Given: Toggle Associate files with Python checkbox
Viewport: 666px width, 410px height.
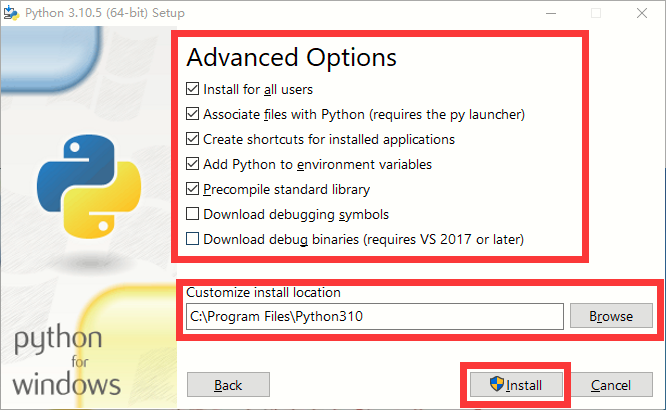Looking at the screenshot, I should 192,114.
